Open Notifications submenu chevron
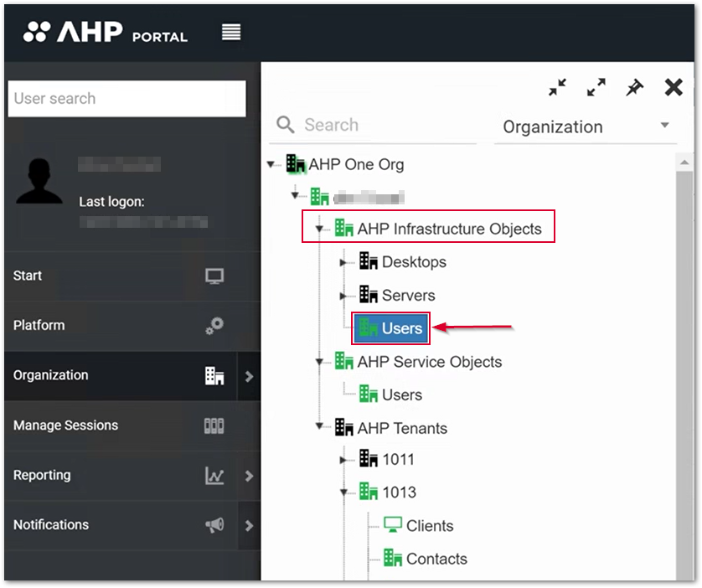The height and width of the screenshot is (588, 702). (x=250, y=525)
